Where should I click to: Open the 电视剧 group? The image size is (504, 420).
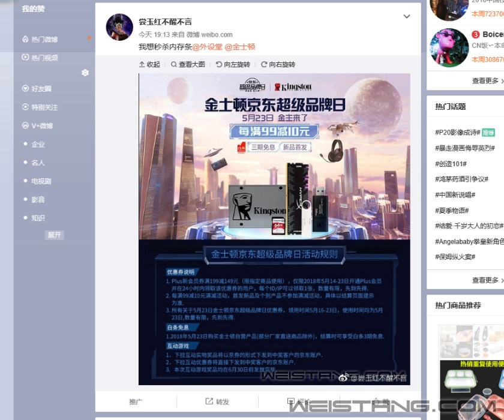click(x=41, y=181)
